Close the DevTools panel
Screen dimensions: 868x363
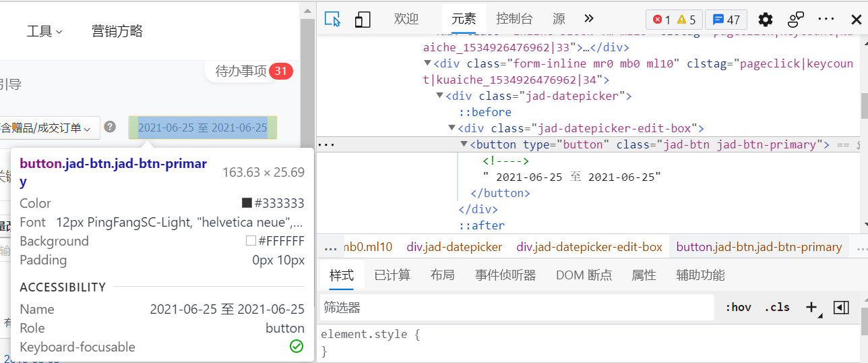click(856, 19)
